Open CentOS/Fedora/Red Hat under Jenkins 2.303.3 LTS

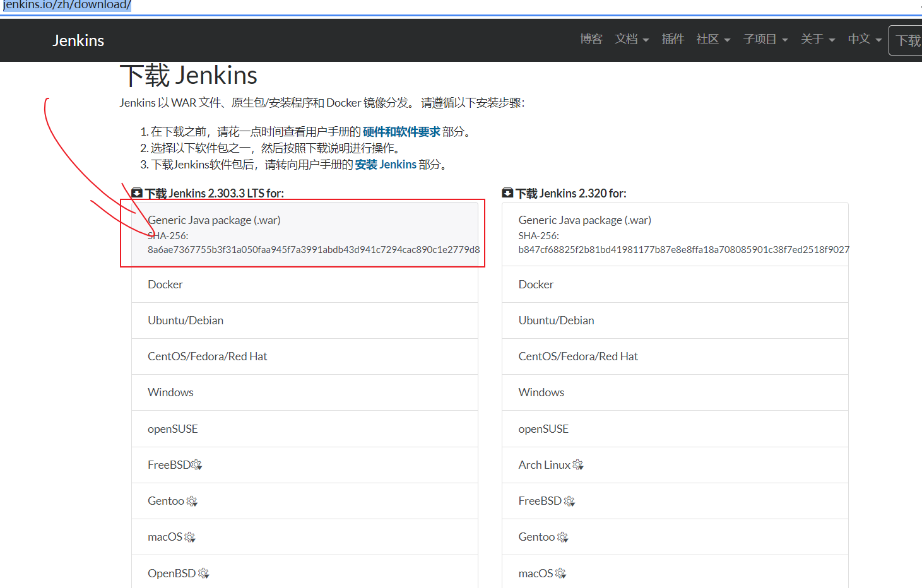pyautogui.click(x=305, y=356)
